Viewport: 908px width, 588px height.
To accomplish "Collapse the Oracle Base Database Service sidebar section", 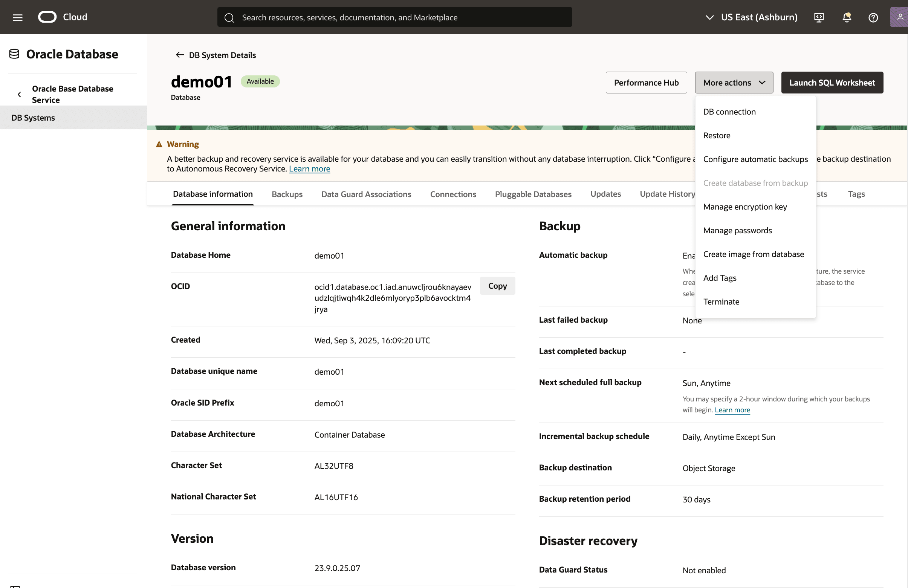I will tap(19, 94).
